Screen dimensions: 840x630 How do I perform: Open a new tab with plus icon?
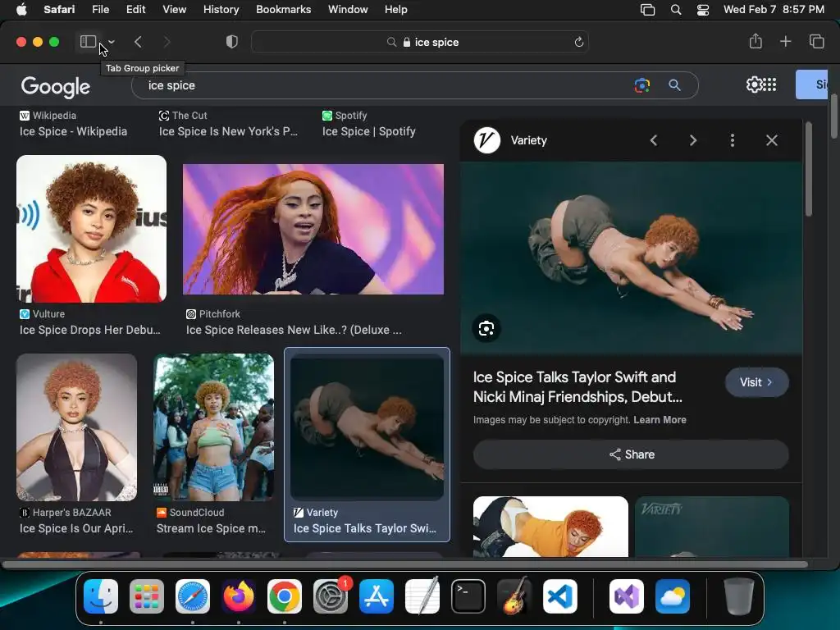coord(785,41)
